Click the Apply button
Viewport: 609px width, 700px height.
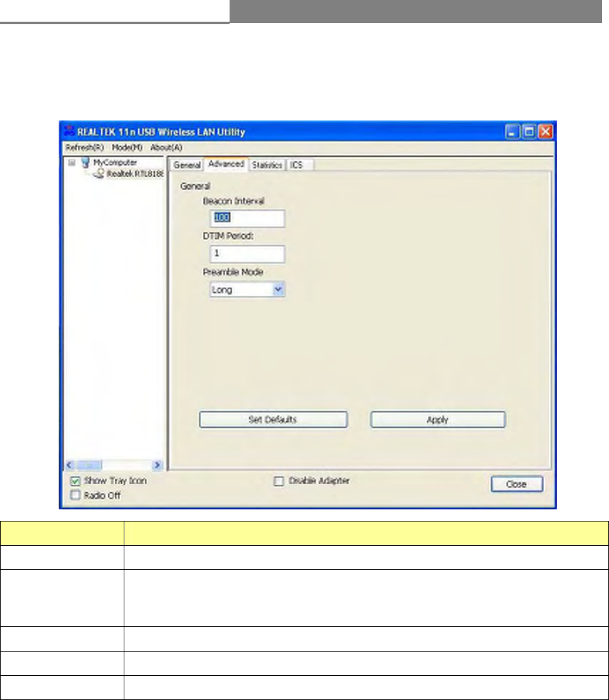pos(437,419)
